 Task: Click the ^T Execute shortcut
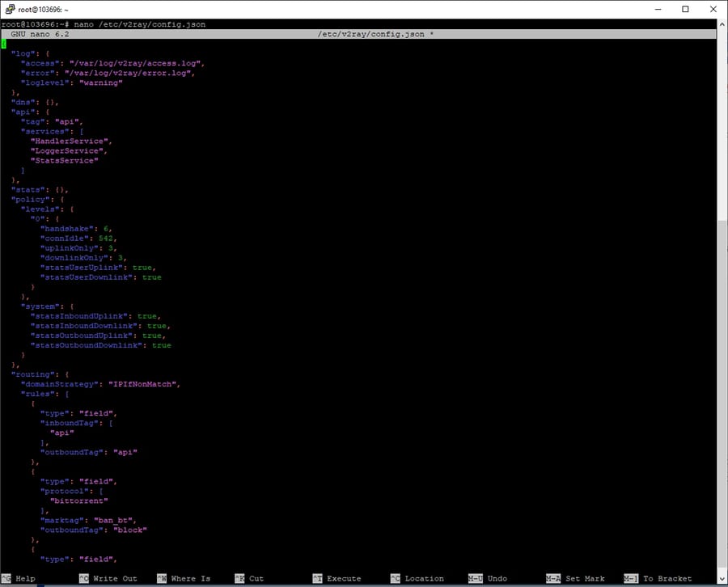(336, 578)
